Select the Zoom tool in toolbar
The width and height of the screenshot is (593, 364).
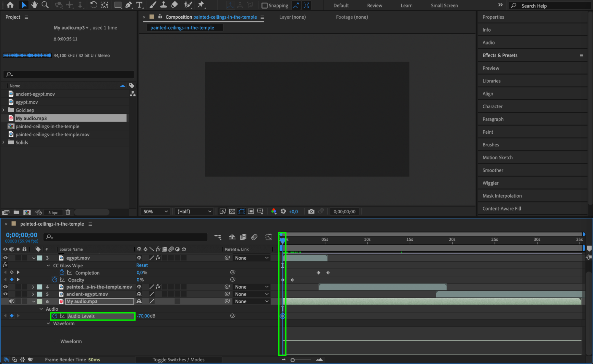pyautogui.click(x=45, y=5)
